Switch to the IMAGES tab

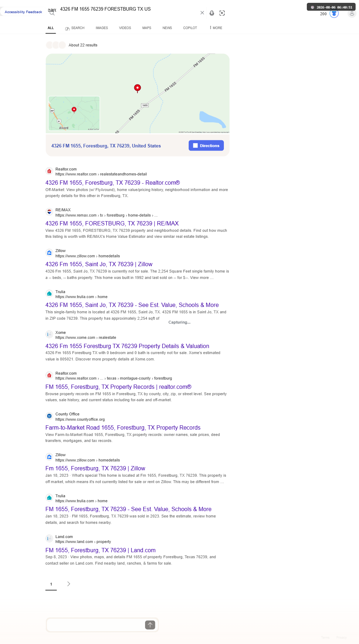(102, 28)
